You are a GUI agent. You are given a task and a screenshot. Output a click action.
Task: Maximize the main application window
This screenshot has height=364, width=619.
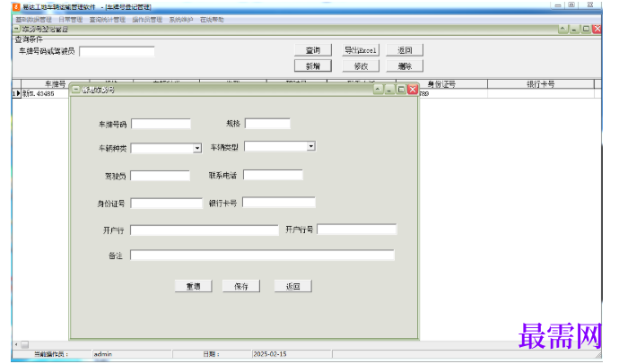[571, 5]
